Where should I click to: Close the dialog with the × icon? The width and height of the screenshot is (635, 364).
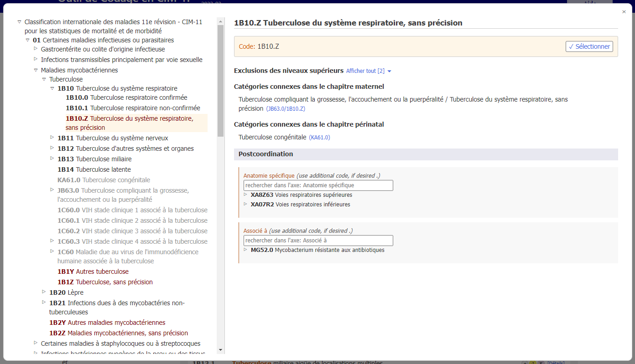coord(624,12)
